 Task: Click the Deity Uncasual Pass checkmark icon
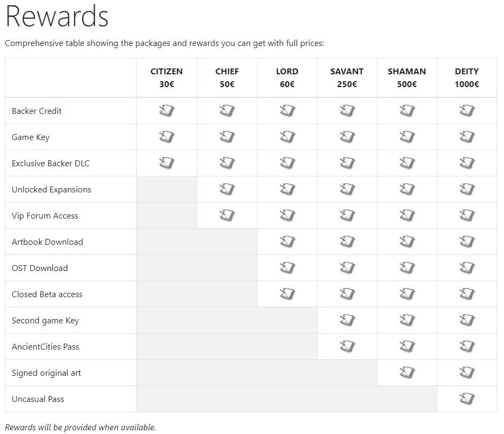(467, 399)
